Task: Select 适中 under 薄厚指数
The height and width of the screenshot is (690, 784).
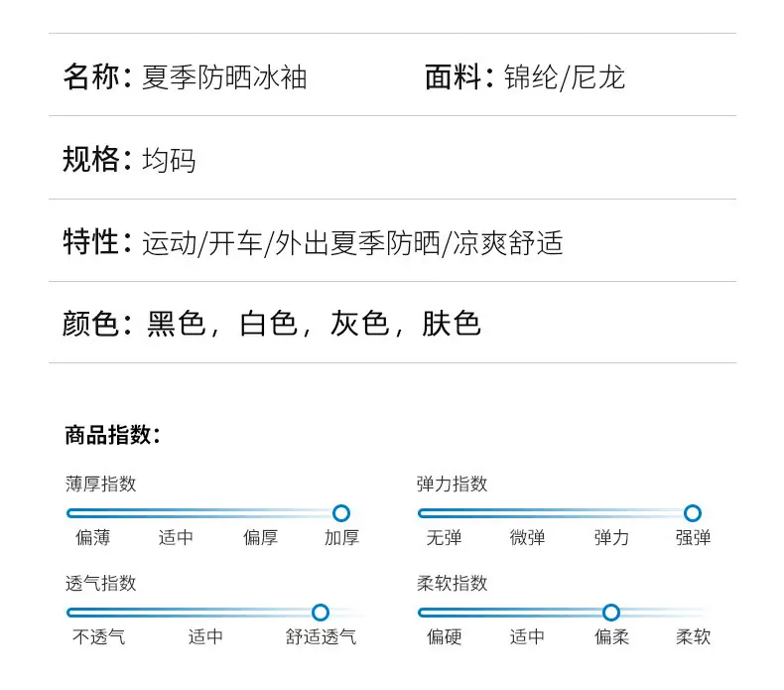Action: [176, 538]
